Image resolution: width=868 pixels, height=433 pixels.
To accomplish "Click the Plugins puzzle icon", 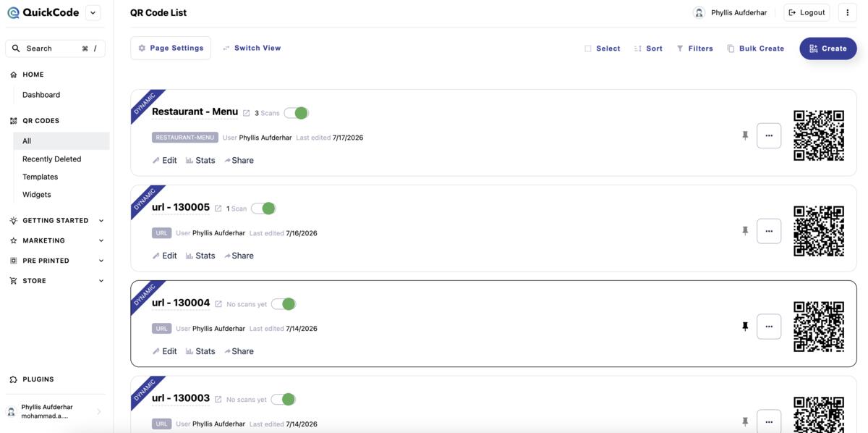I will 13,379.
